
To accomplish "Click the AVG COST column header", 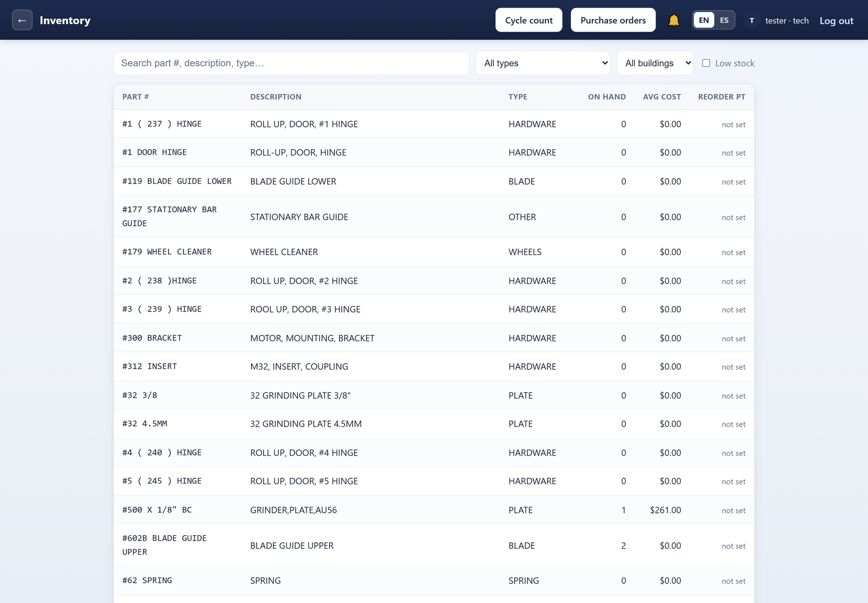I will (662, 97).
